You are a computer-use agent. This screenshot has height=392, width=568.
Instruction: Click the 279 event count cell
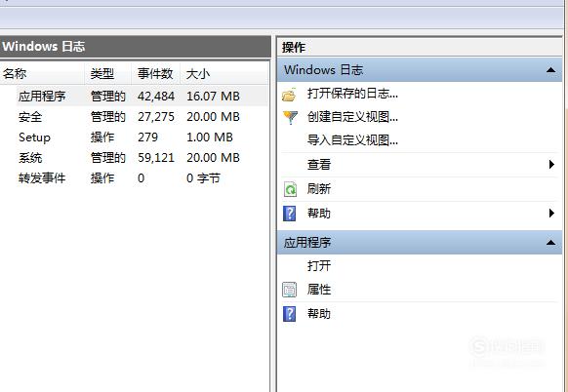(x=147, y=137)
